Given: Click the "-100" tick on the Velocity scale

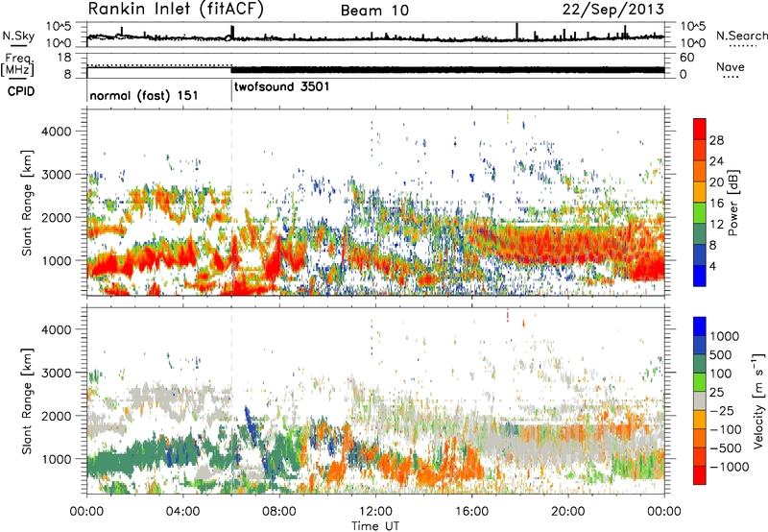Looking at the screenshot, I should click(725, 429).
